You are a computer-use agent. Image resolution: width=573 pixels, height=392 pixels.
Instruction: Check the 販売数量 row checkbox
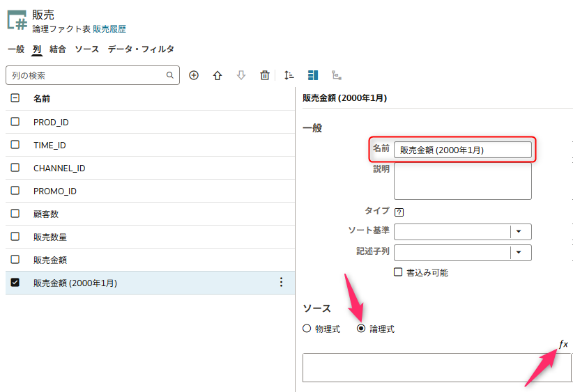pyautogui.click(x=15, y=237)
